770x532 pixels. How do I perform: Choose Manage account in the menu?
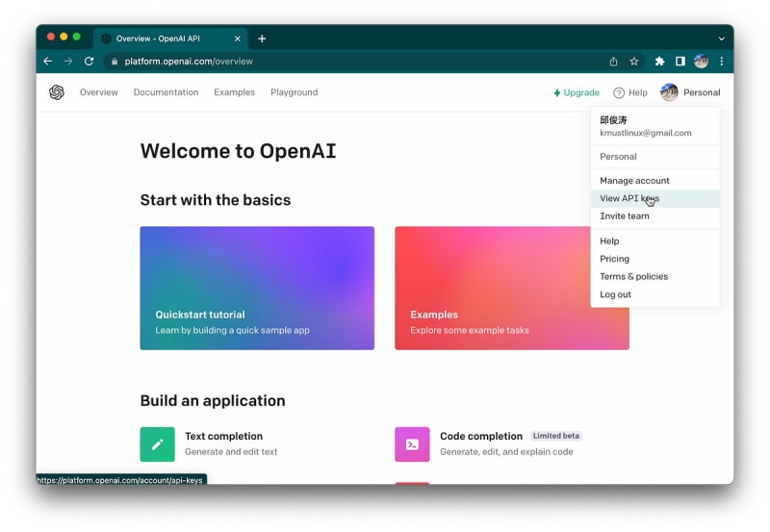click(x=634, y=181)
